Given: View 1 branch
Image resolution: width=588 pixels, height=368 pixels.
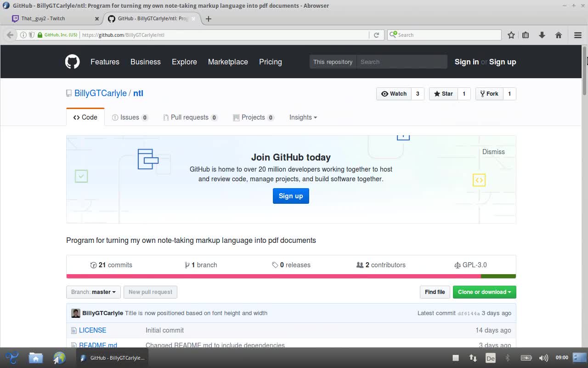Looking at the screenshot, I should [201, 265].
